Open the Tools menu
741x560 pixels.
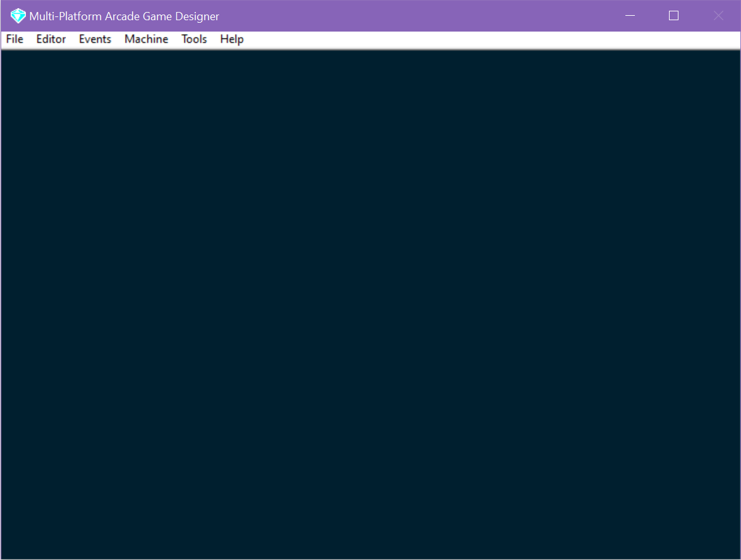[194, 39]
